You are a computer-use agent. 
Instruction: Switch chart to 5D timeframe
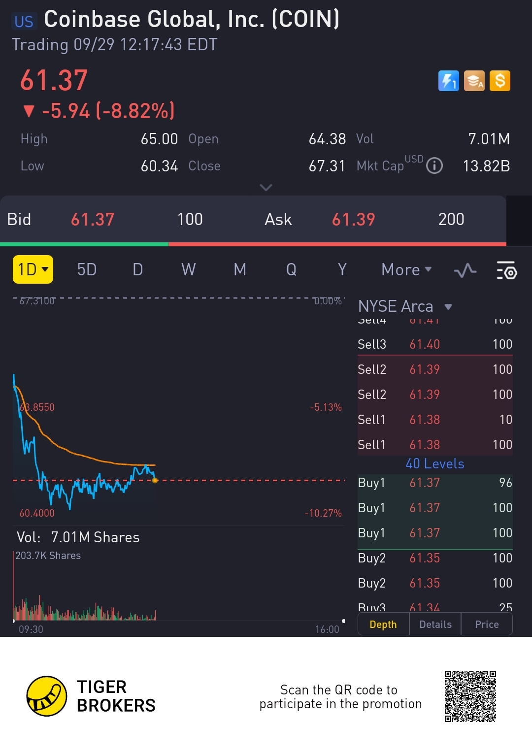pos(87,270)
